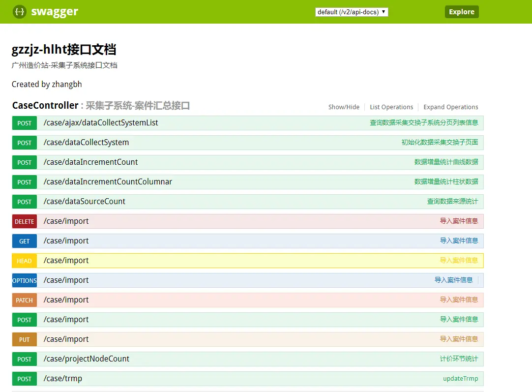Expand the PUT /case/import path
The width and height of the screenshot is (532, 392).
pos(66,339)
